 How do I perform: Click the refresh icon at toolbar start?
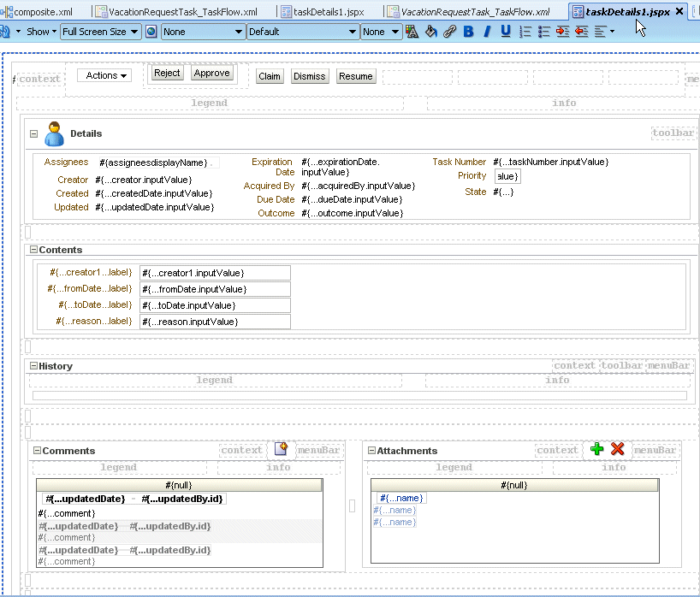pos(4,32)
